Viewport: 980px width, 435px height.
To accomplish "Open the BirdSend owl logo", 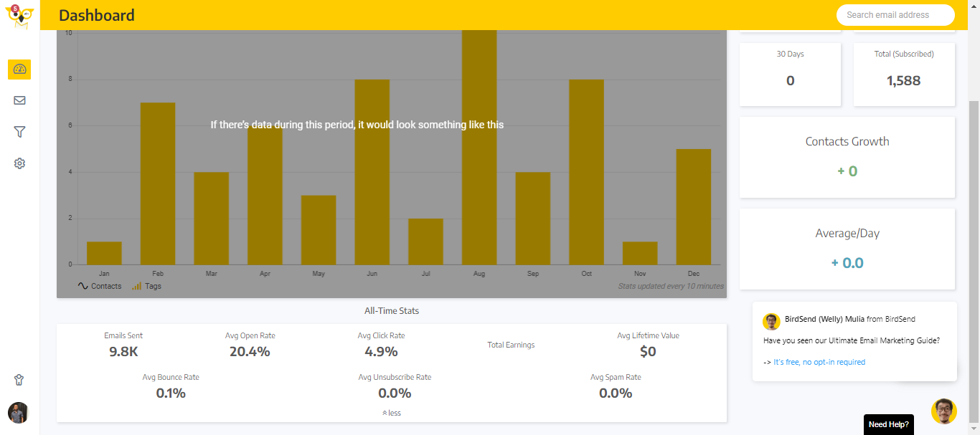I will coord(19,16).
